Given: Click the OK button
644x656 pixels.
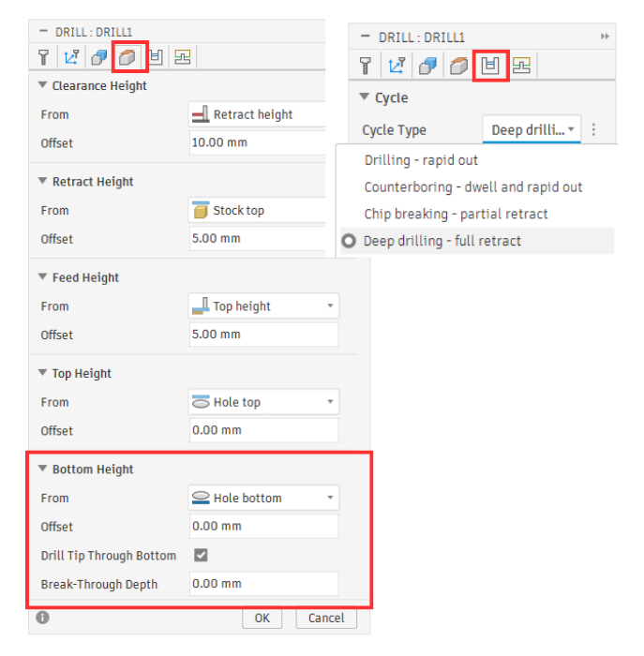Looking at the screenshot, I should 262,618.
